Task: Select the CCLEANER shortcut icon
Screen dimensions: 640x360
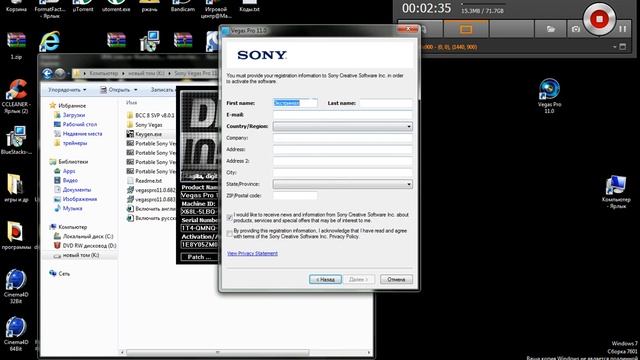Action: point(16,96)
